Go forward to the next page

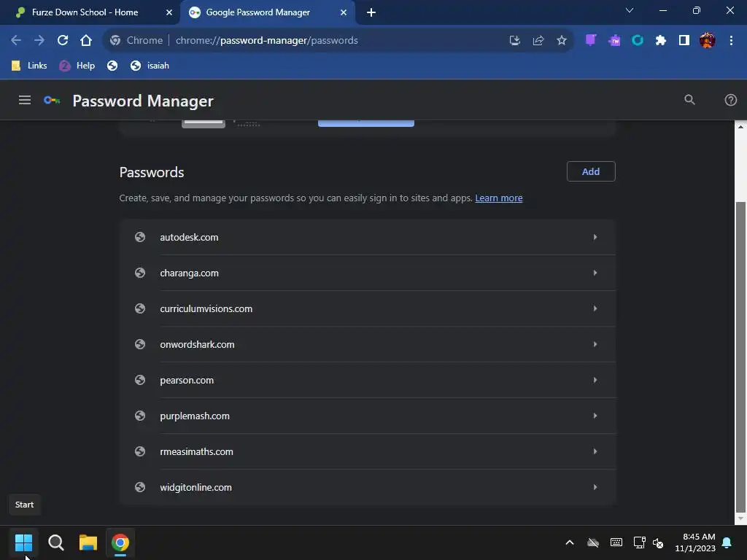(39, 41)
